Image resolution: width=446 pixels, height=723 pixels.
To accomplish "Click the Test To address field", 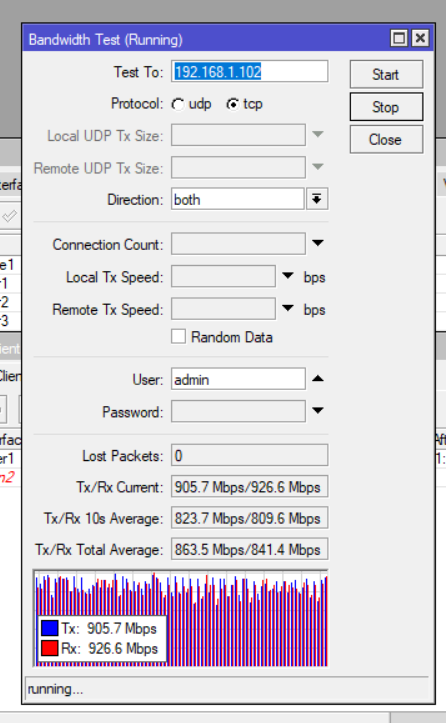I will click(x=250, y=71).
